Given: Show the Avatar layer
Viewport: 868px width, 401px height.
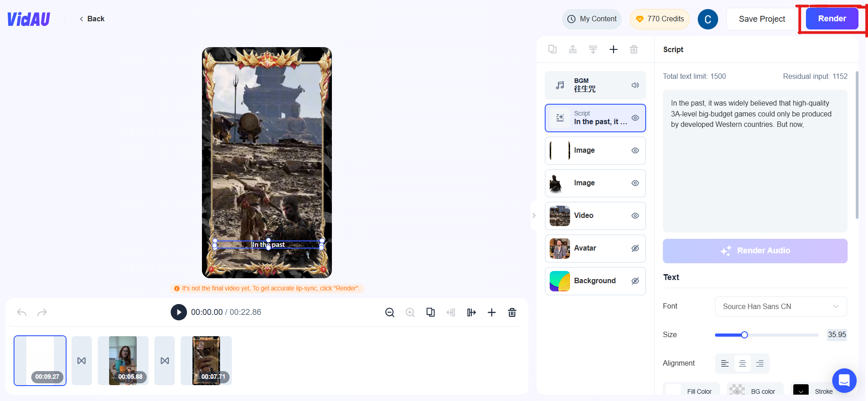Looking at the screenshot, I should coord(635,248).
